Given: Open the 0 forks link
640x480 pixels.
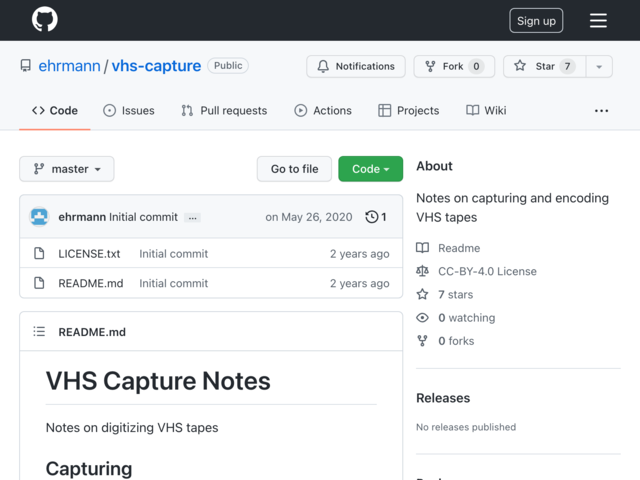Looking at the screenshot, I should pyautogui.click(x=456, y=341).
